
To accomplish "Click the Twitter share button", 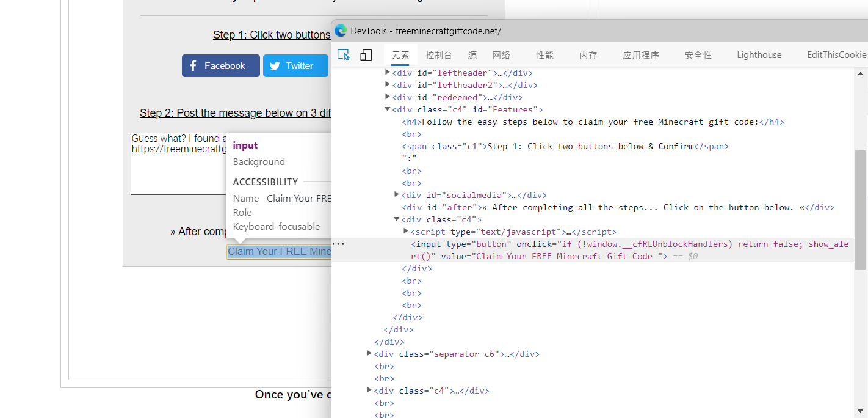I will 295,66.
